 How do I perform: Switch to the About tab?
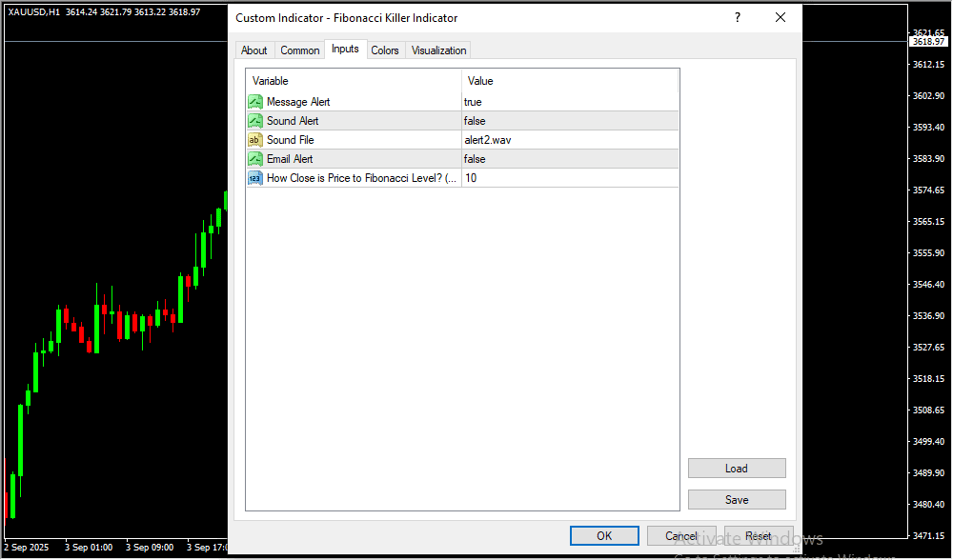point(254,50)
